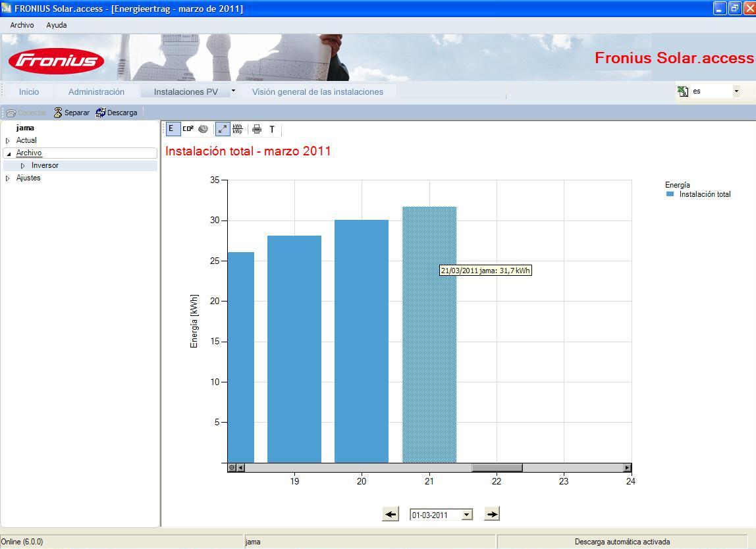
Task: Go to next month arrow button
Action: (x=492, y=514)
